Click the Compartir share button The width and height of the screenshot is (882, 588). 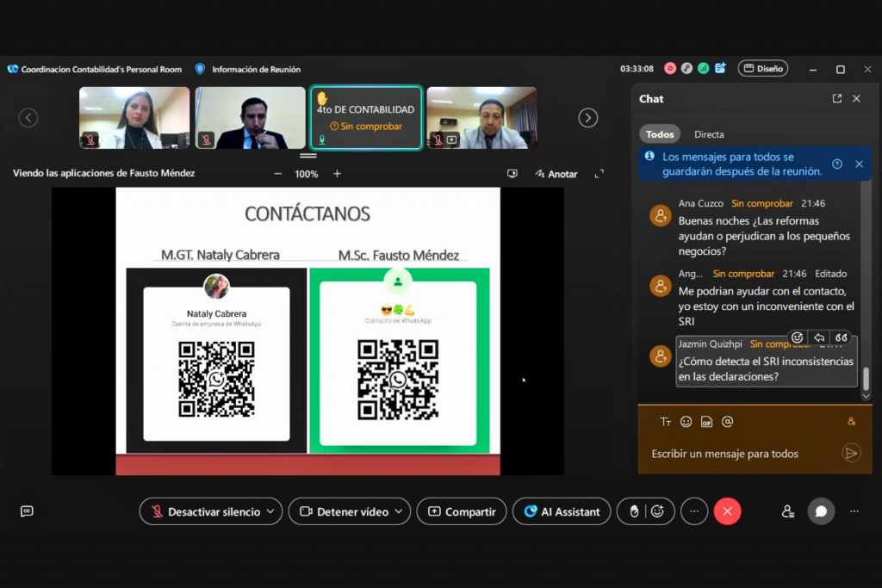point(462,511)
